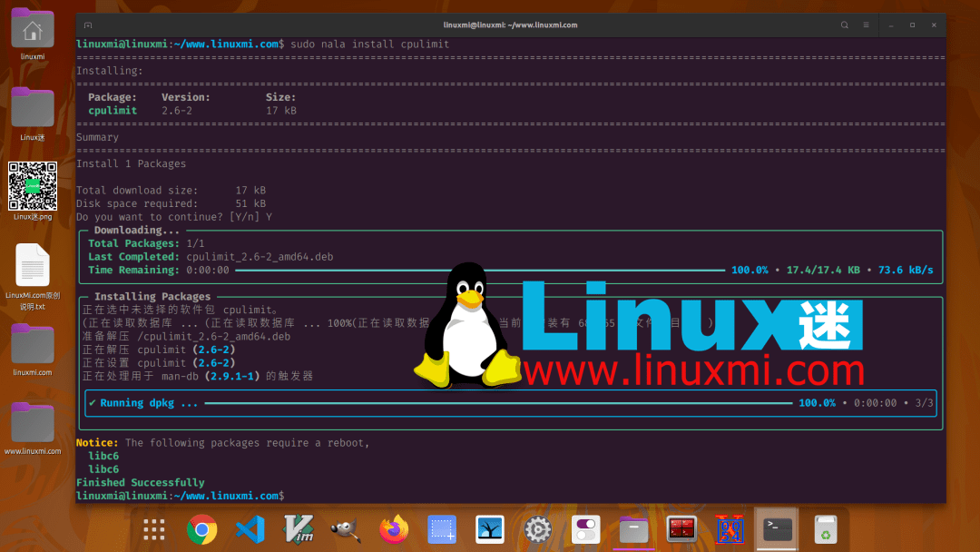The width and height of the screenshot is (980, 552).
Task: Select the www.linuxmi.com desktop folder
Action: point(33,425)
